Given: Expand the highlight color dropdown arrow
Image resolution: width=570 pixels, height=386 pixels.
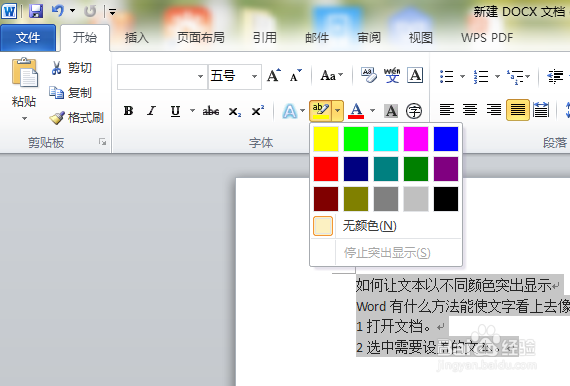Looking at the screenshot, I should coord(338,111).
